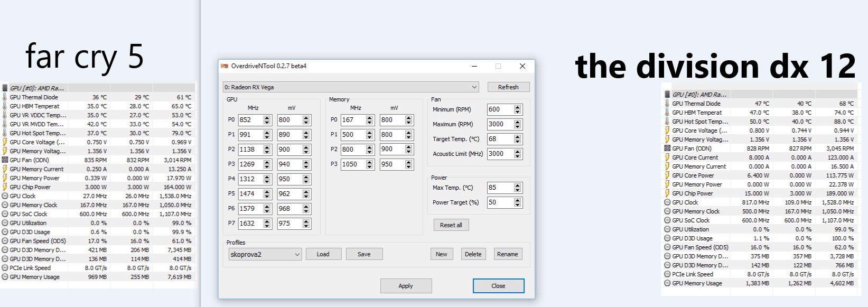Click the GPU P0 MHz spinner arrows
868x307 pixels.
click(x=267, y=120)
